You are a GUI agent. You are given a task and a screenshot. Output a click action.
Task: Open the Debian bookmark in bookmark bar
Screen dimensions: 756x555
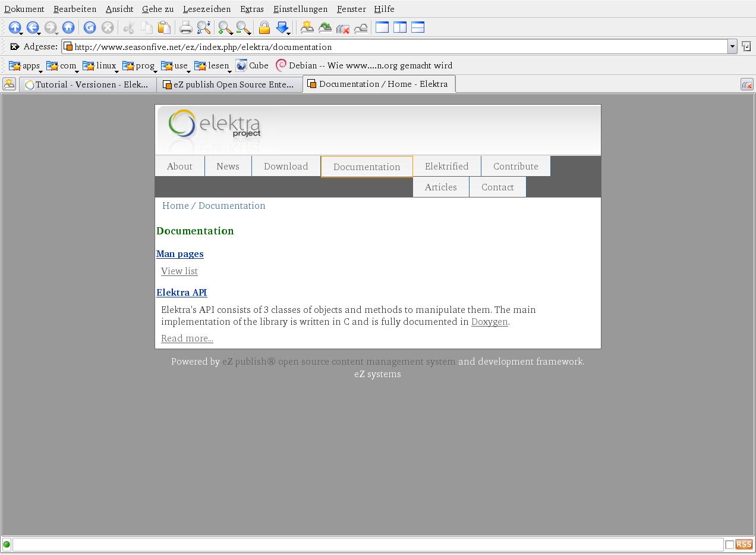pyautogui.click(x=364, y=65)
